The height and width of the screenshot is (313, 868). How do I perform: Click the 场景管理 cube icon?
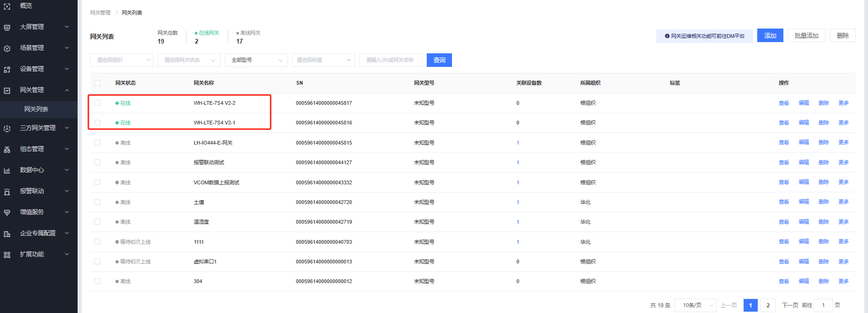click(7, 48)
